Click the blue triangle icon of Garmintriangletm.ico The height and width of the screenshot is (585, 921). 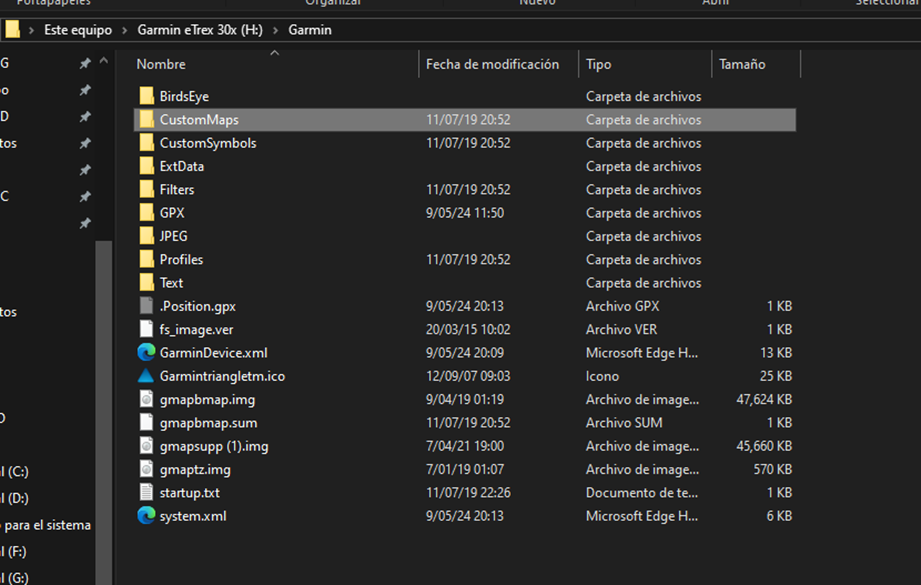pyautogui.click(x=146, y=376)
